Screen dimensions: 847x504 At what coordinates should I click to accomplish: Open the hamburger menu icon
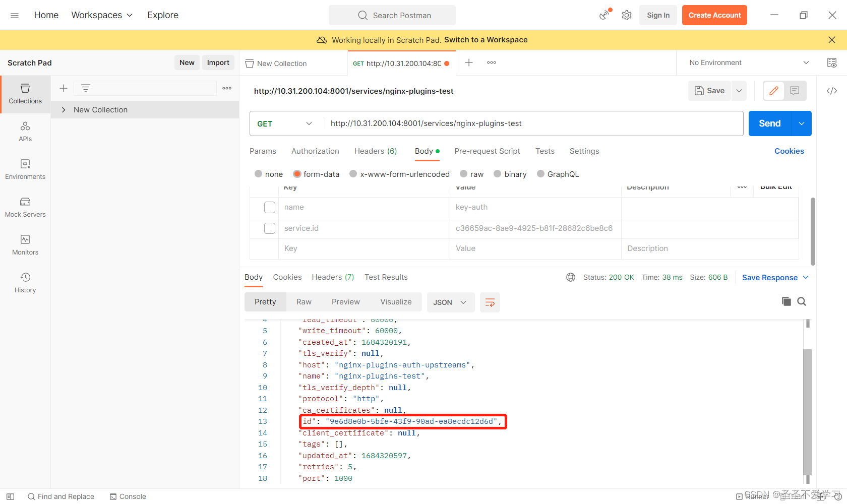click(15, 15)
